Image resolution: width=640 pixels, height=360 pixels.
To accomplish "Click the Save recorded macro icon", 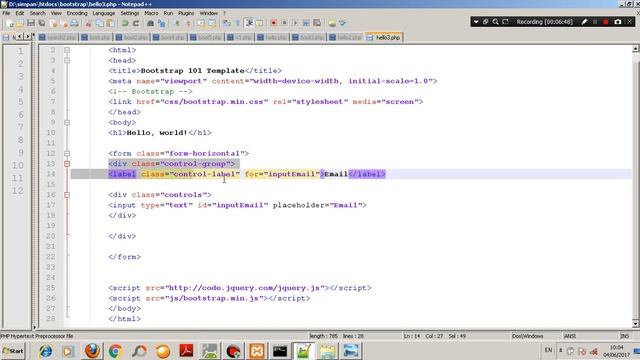I will pyautogui.click(x=317, y=23).
